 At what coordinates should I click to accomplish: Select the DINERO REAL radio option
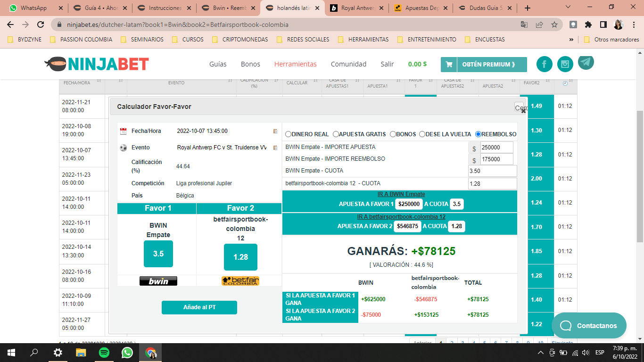288,134
